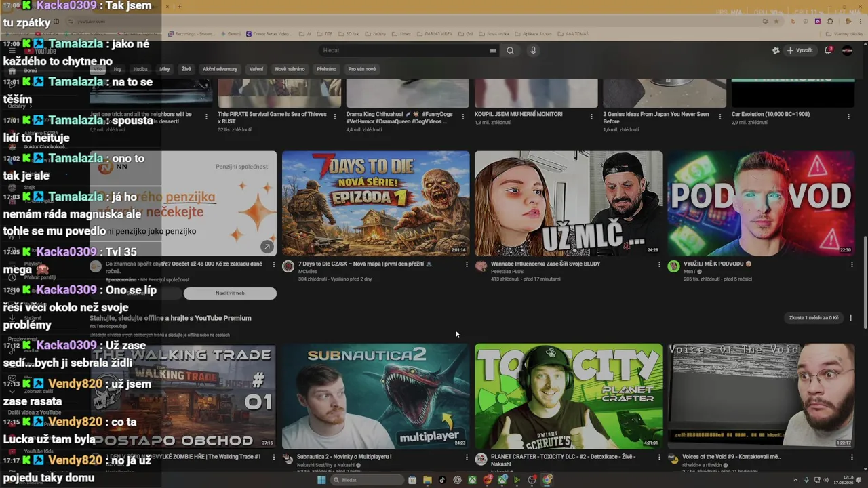868x488 pixels.
Task: Open the on-screen keyboard icon in search box
Action: click(492, 50)
